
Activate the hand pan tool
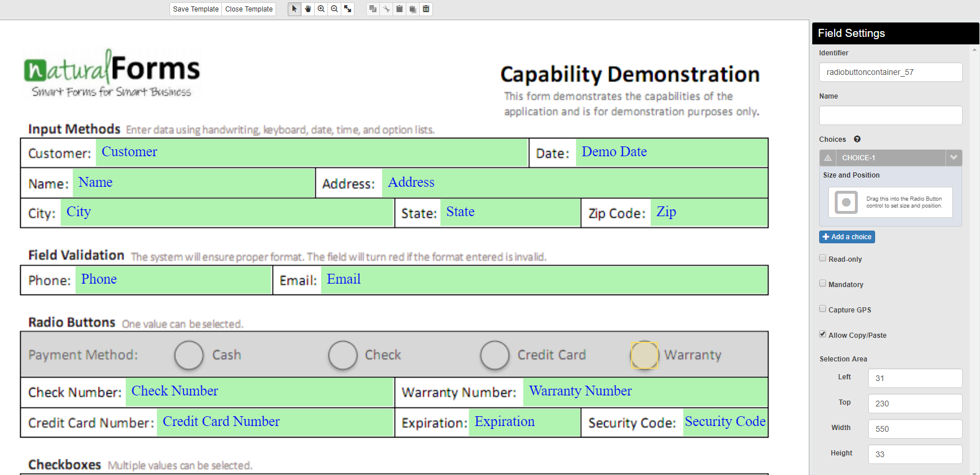click(x=308, y=9)
